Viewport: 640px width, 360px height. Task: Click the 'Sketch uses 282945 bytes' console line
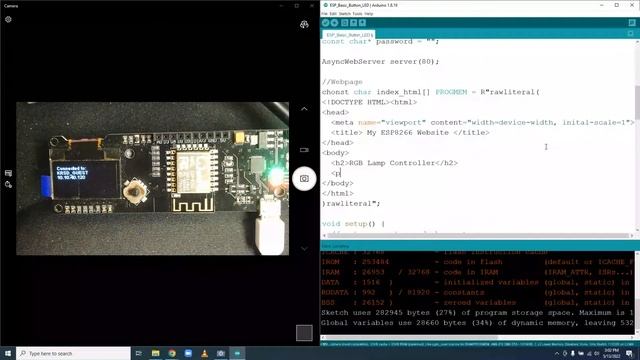[x=478, y=313]
